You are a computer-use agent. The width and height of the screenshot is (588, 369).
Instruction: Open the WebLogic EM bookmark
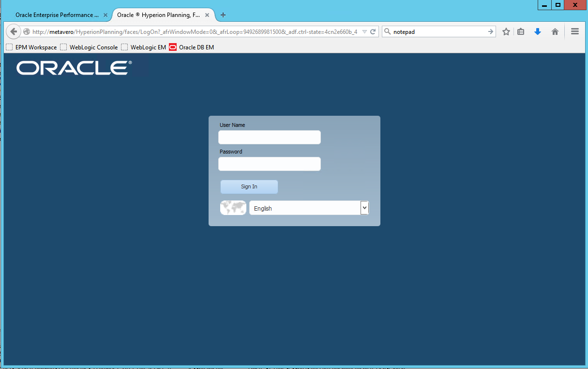click(x=144, y=47)
